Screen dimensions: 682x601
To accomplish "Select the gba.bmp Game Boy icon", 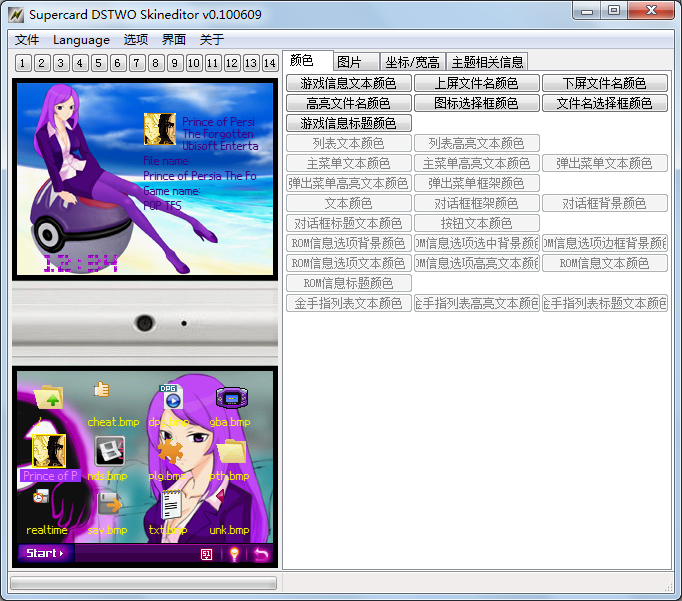I will (x=232, y=397).
